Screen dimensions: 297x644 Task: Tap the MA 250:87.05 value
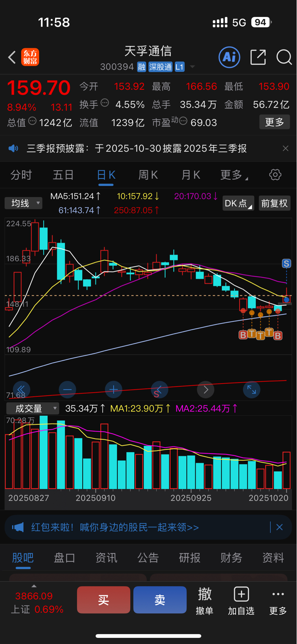[137, 210]
